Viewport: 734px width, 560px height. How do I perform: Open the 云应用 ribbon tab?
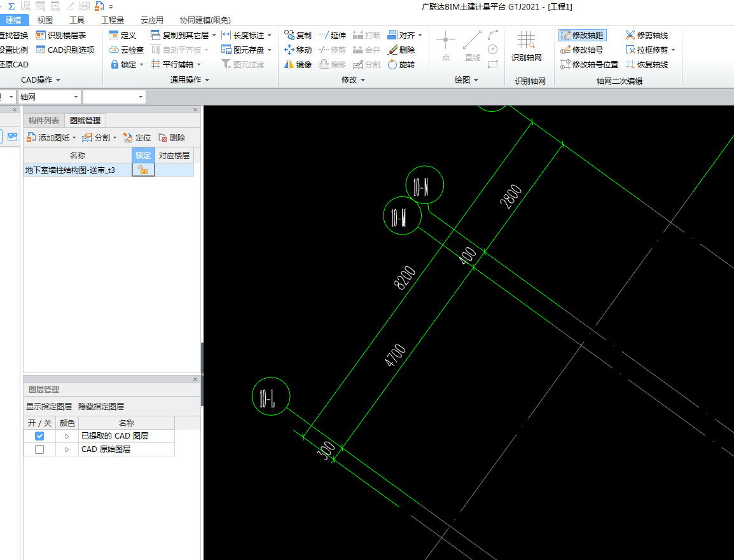(x=152, y=20)
